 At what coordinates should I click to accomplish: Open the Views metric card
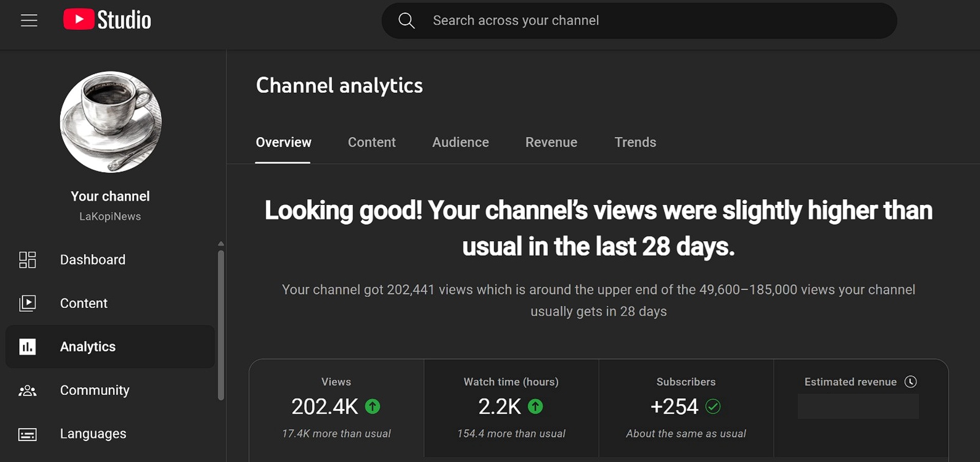pyautogui.click(x=336, y=408)
